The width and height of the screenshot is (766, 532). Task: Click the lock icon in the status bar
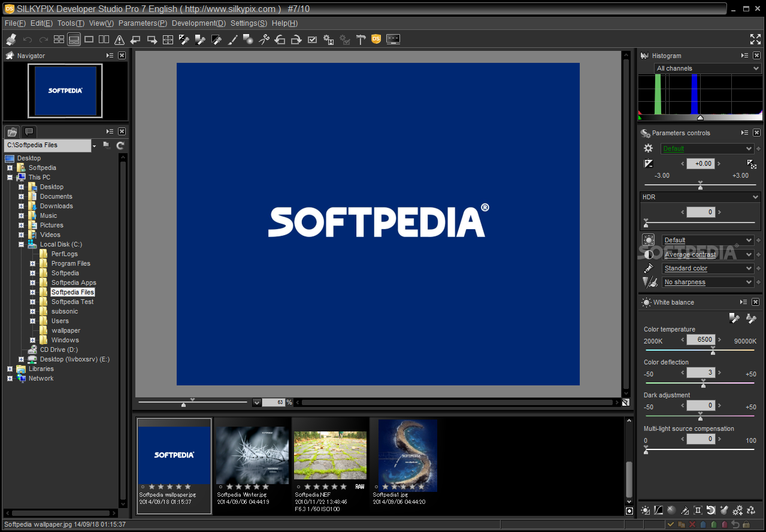click(746, 524)
